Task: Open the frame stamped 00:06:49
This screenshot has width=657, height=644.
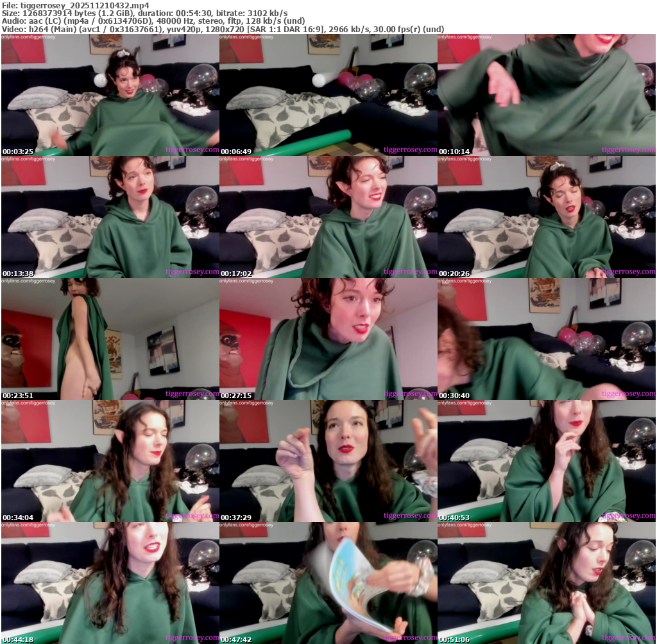Action: pyautogui.click(x=328, y=95)
